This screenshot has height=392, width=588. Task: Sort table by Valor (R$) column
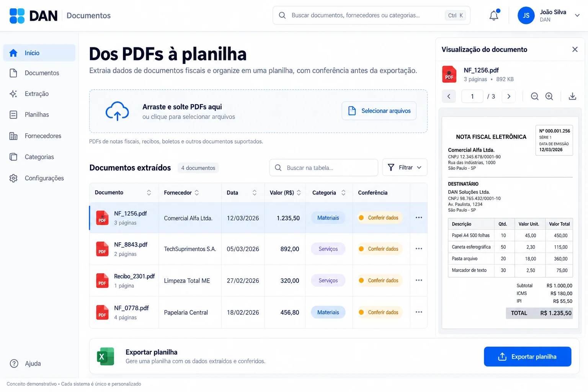tap(299, 193)
